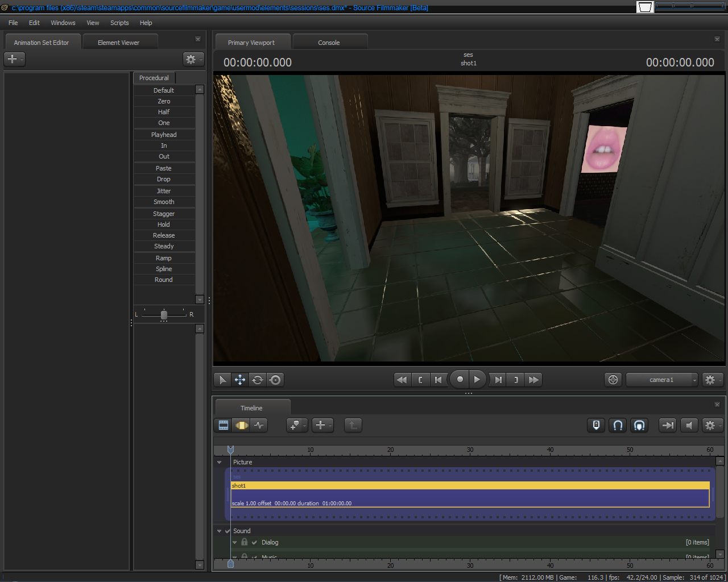Open the Scripts menu
Image resolution: width=728 pixels, height=582 pixels.
119,23
